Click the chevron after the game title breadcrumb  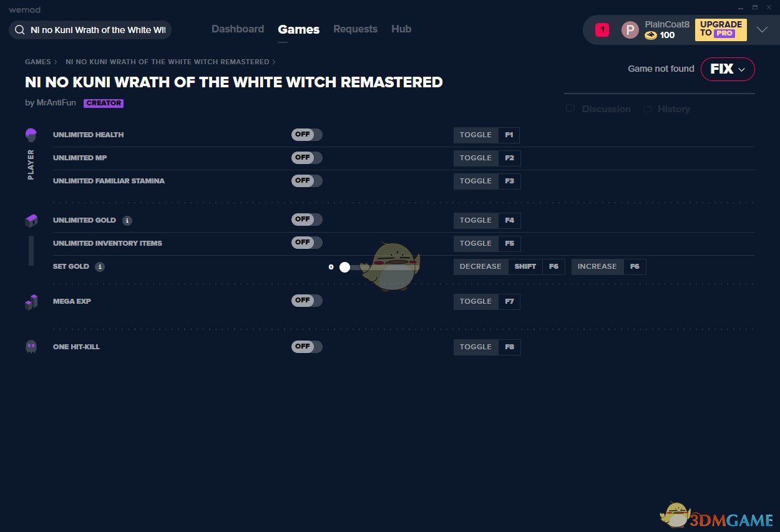274,62
